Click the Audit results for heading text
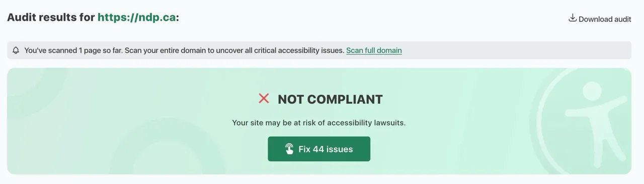Screen dimensions: 644x184 pyautogui.click(x=51, y=17)
